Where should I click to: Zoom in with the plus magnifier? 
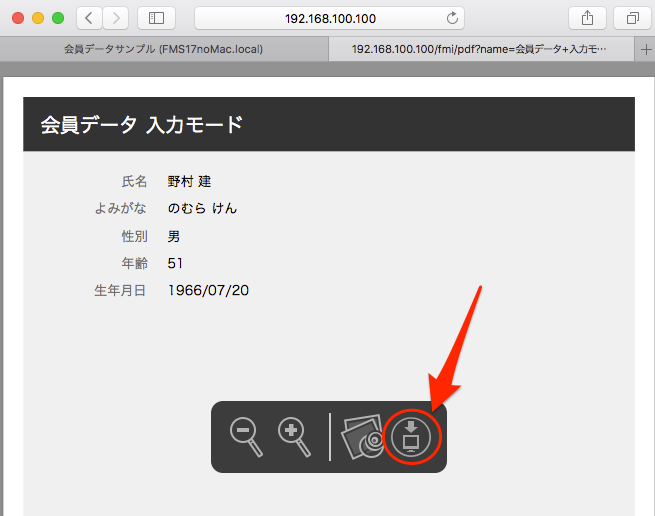294,437
